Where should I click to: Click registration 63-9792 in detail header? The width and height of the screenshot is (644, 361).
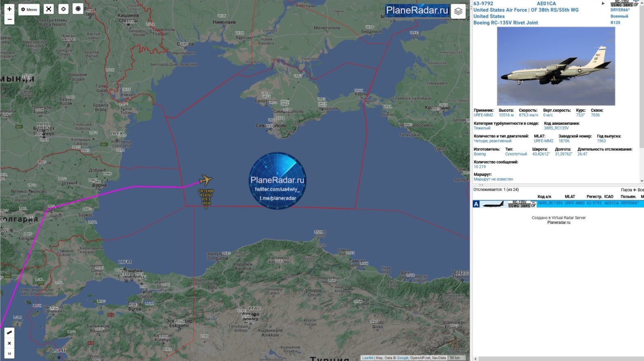point(483,3)
